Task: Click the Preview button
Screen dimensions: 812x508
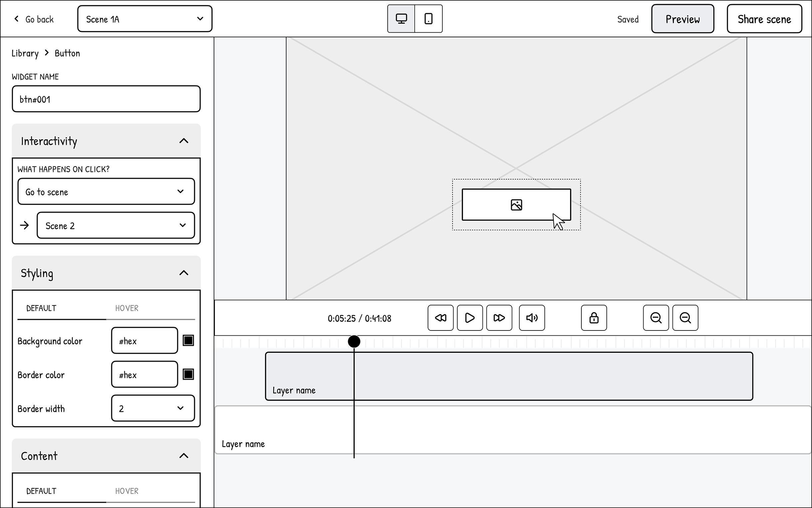Action: (x=683, y=19)
